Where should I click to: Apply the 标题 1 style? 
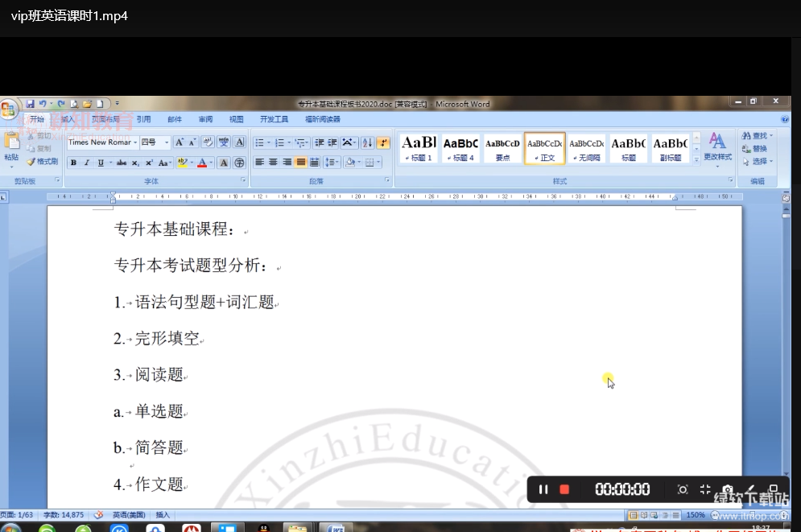[x=419, y=148]
